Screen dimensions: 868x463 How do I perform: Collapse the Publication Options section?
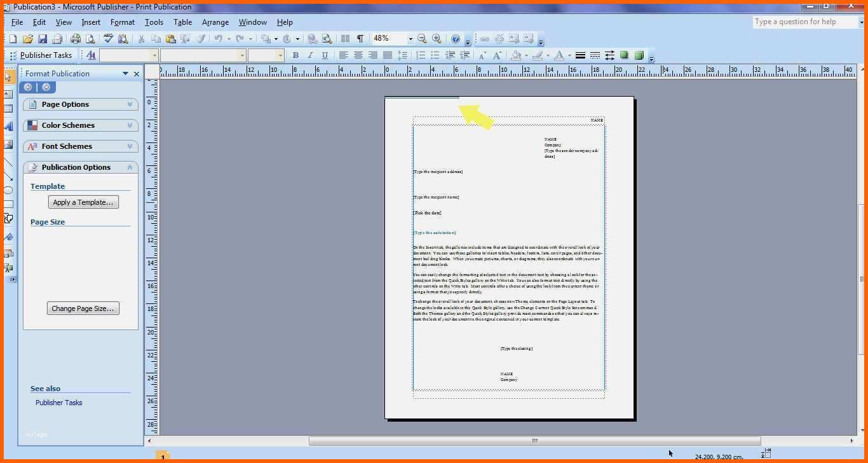[x=130, y=167]
